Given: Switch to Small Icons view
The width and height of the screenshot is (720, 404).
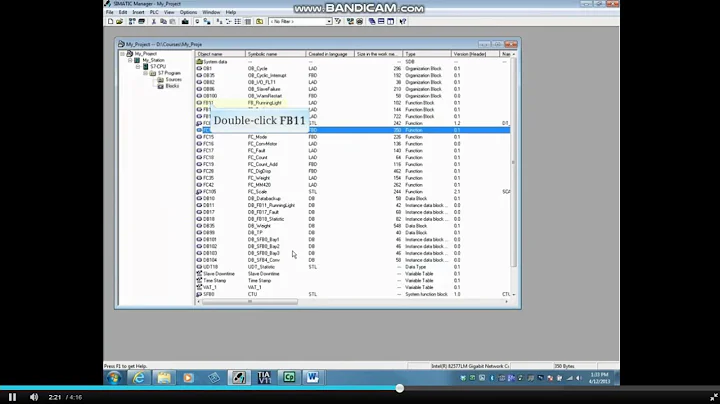Looking at the screenshot, I should (x=228, y=22).
